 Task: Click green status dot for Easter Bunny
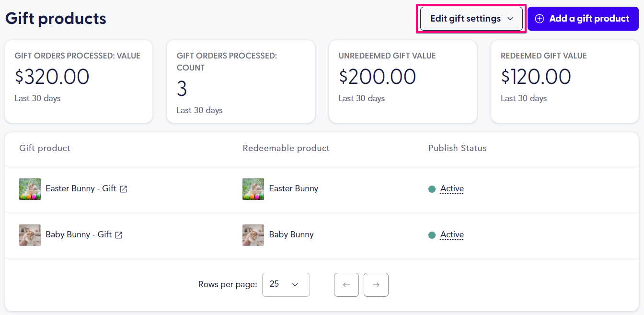tap(432, 189)
